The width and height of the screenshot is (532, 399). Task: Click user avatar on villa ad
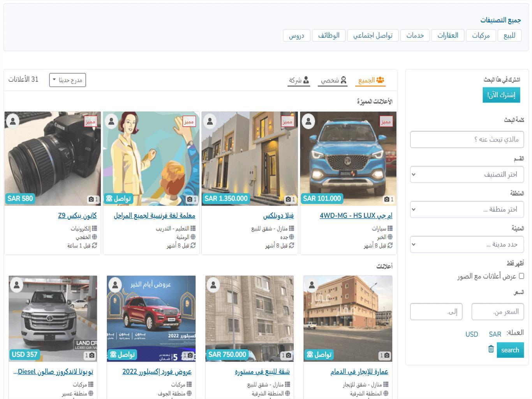pyautogui.click(x=210, y=121)
